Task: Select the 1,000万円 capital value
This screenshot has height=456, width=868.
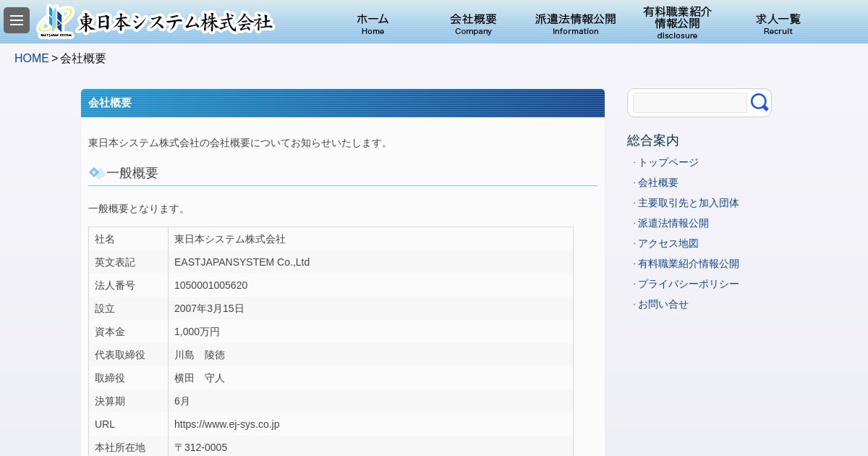Action: pyautogui.click(x=197, y=332)
